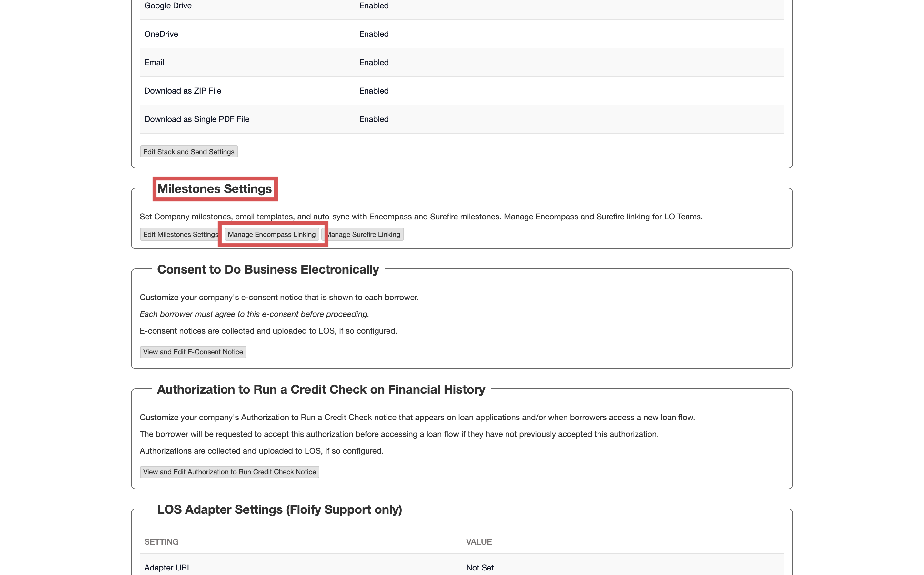Click 'E-consent notices are collected' text

tap(268, 331)
